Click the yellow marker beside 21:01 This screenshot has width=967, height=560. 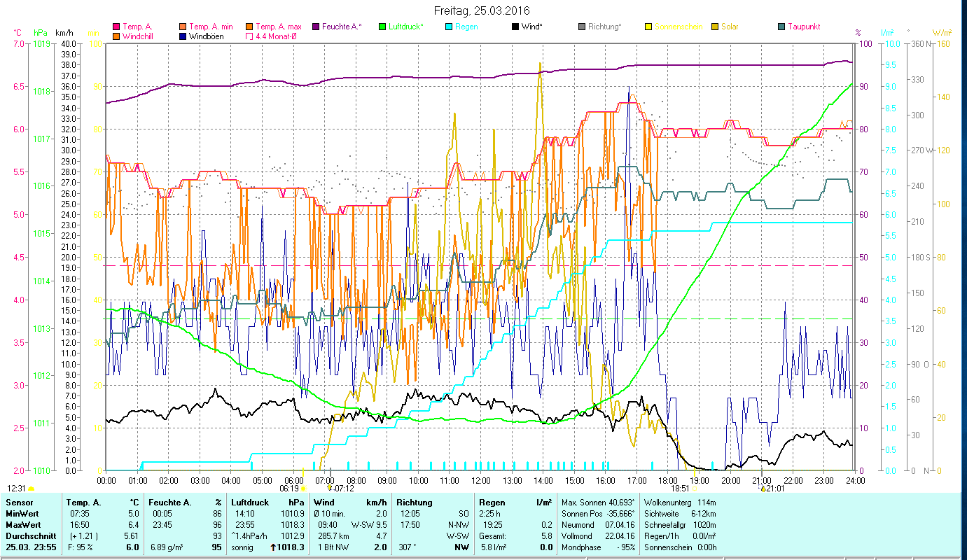(x=763, y=489)
